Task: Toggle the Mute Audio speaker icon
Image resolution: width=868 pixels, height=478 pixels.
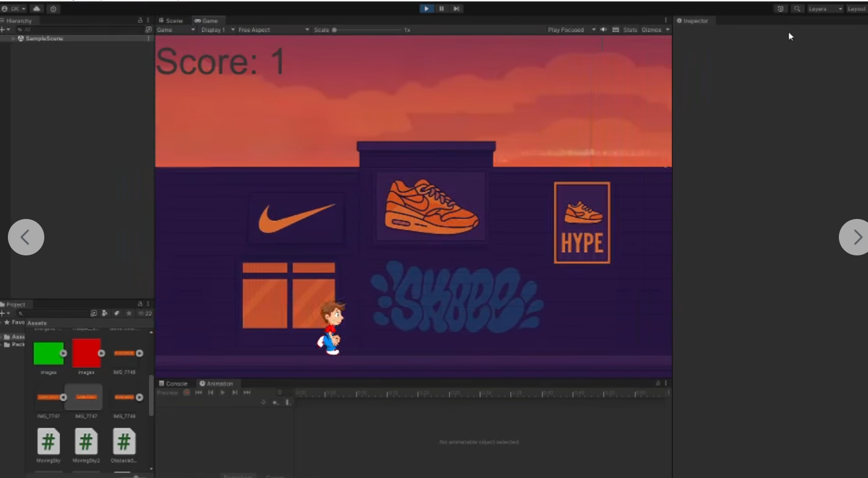Action: [x=603, y=30]
